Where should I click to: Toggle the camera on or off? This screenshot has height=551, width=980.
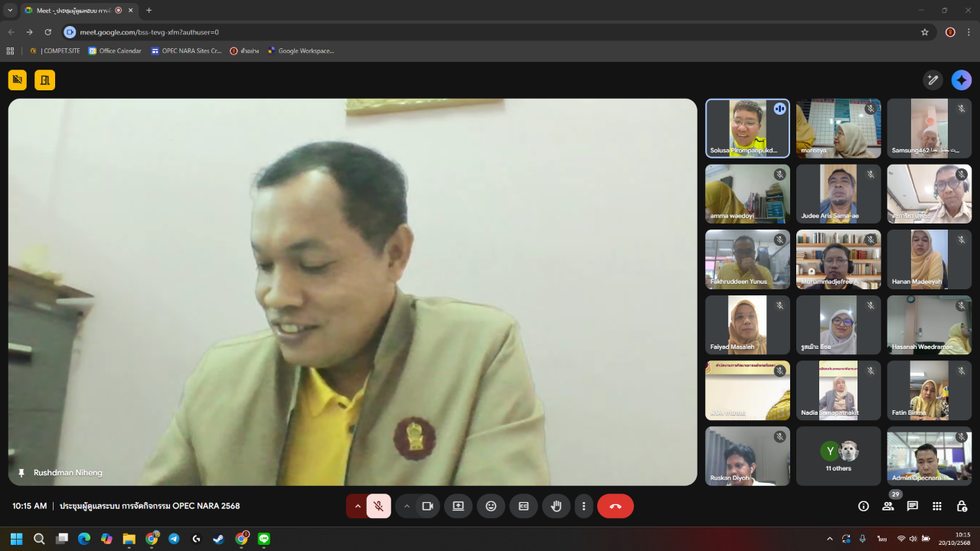[x=427, y=506]
